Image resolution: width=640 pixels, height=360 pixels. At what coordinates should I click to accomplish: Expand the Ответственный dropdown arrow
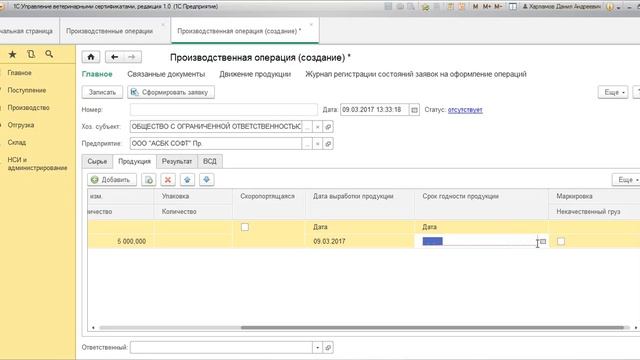coord(318,347)
